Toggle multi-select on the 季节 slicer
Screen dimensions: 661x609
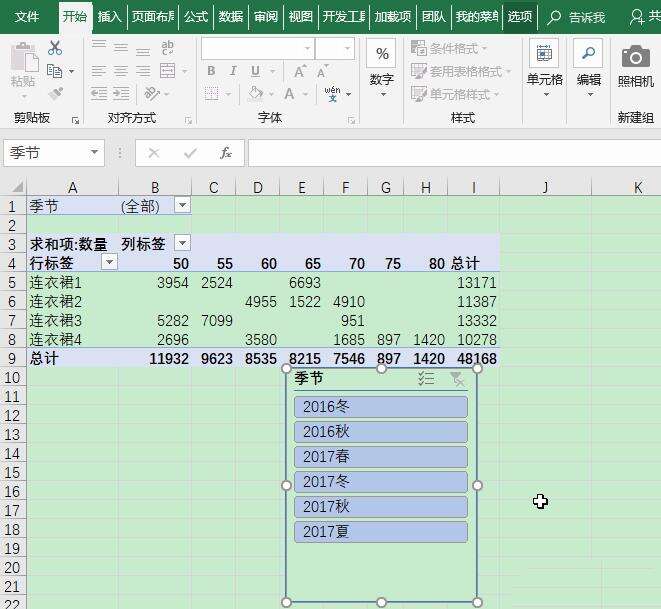click(426, 378)
